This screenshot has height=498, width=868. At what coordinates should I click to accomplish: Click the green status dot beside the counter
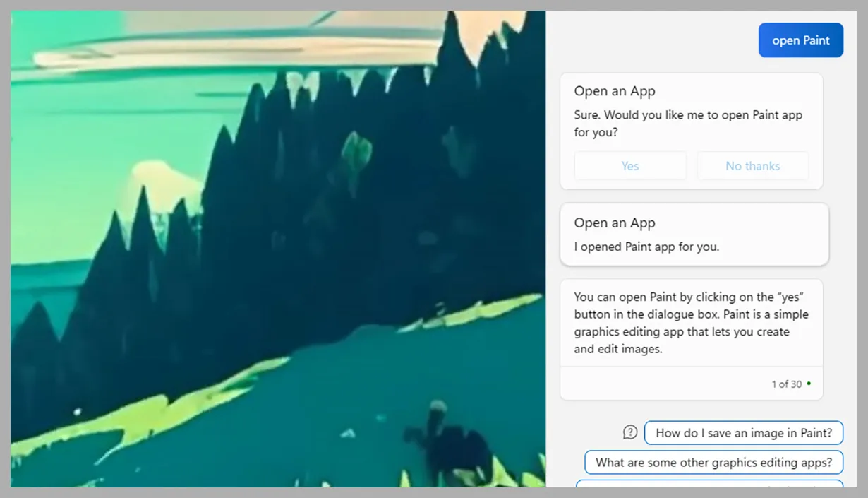coord(809,384)
